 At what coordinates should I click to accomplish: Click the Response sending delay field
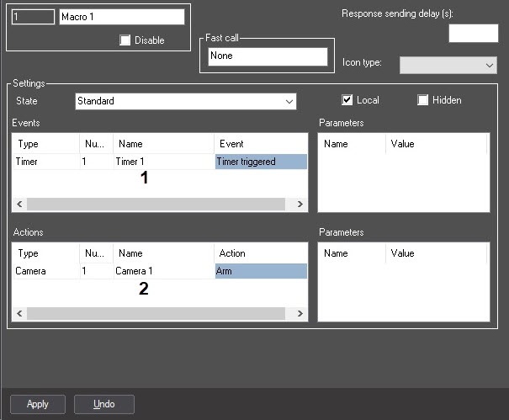click(474, 33)
